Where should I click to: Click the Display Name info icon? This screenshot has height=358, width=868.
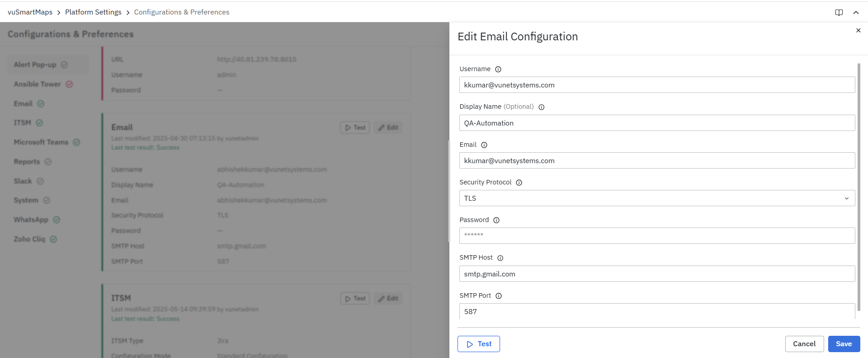coord(541,107)
